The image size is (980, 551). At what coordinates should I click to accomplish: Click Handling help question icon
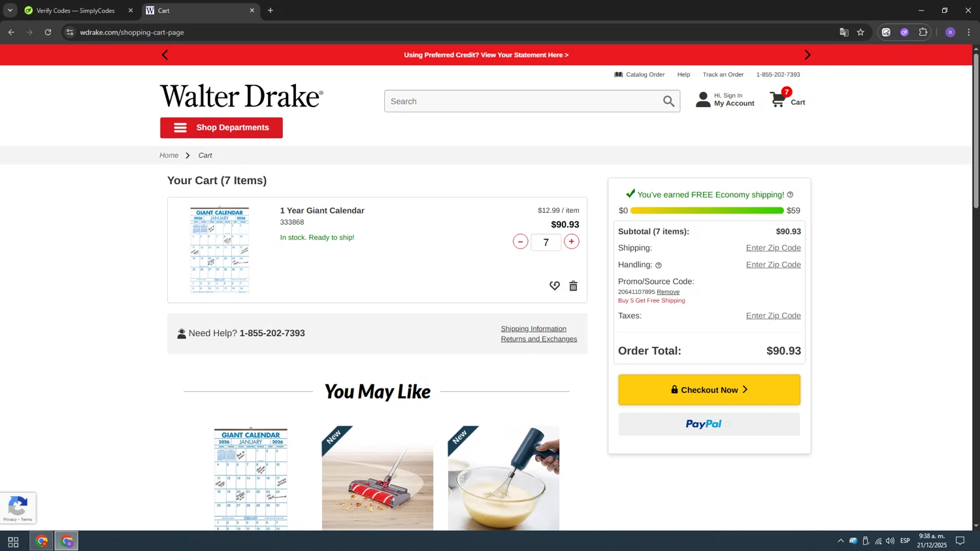[659, 265]
